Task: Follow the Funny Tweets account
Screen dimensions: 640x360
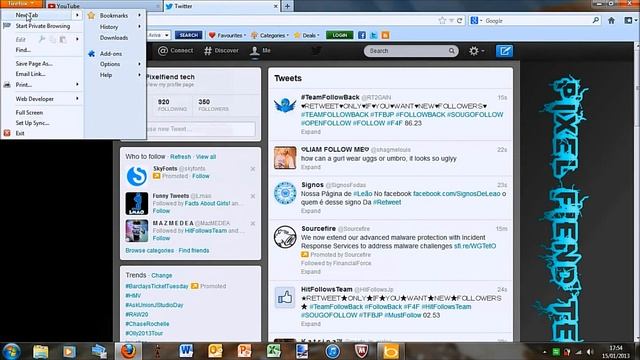Action: pyautogui.click(x=161, y=211)
